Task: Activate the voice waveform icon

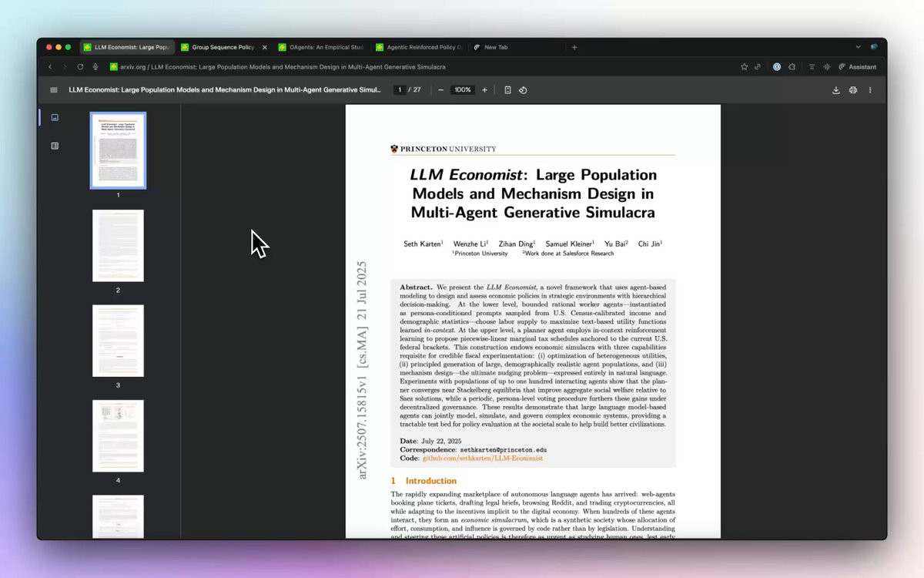Action: pos(827,67)
